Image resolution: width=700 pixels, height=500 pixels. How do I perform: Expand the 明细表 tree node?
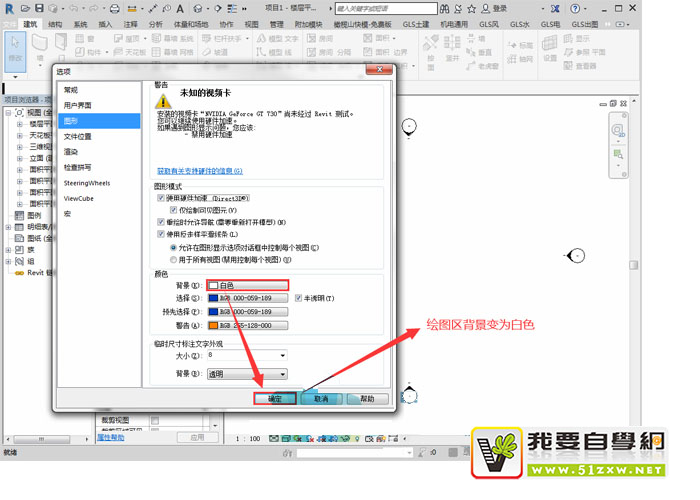click(8, 227)
